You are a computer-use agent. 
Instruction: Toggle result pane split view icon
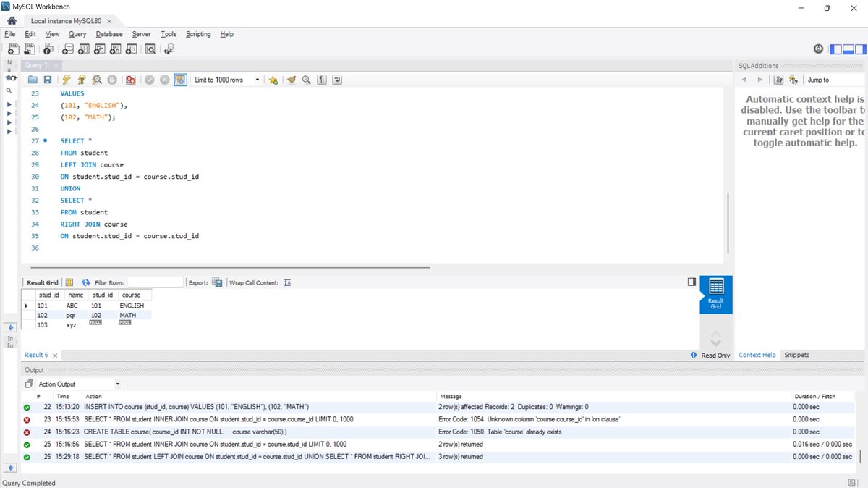point(692,282)
